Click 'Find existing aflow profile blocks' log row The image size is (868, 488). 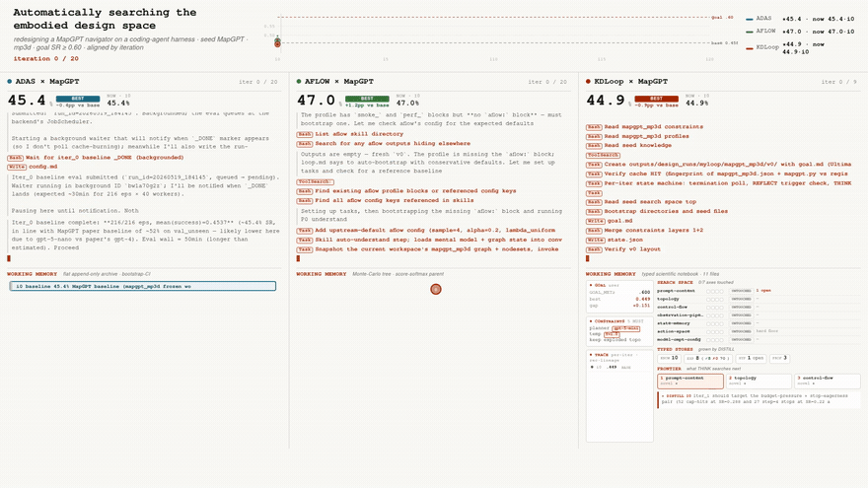click(x=406, y=191)
